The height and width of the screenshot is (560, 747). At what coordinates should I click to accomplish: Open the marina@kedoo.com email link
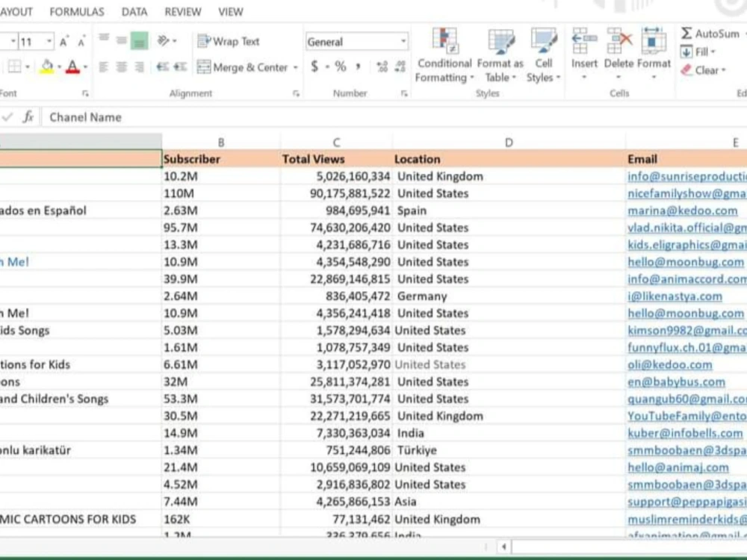(x=682, y=211)
